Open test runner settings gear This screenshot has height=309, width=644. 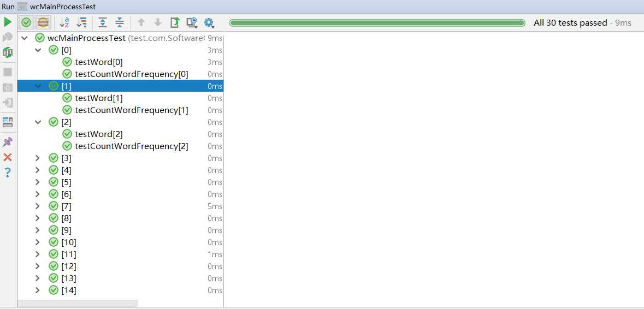pos(209,22)
